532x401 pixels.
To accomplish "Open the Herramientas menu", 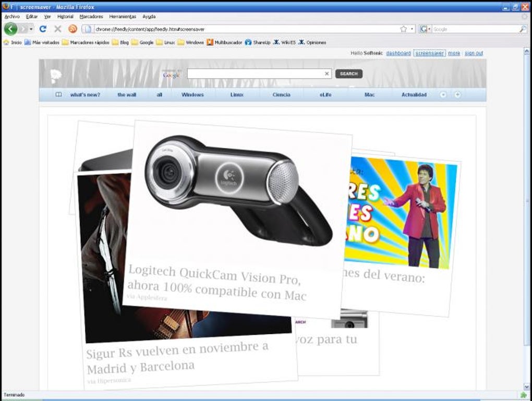I will point(123,16).
